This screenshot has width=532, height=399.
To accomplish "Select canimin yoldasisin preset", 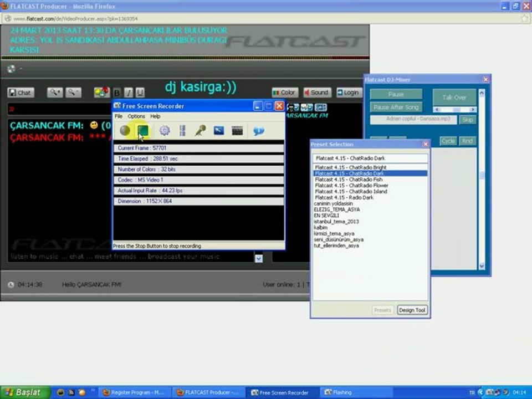I will [370, 203].
